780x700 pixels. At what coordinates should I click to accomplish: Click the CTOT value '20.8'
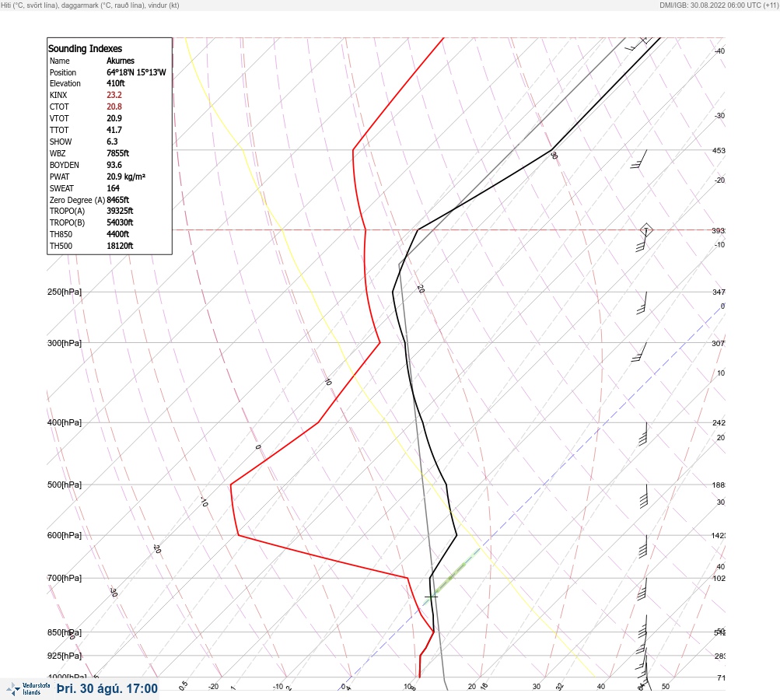click(114, 107)
